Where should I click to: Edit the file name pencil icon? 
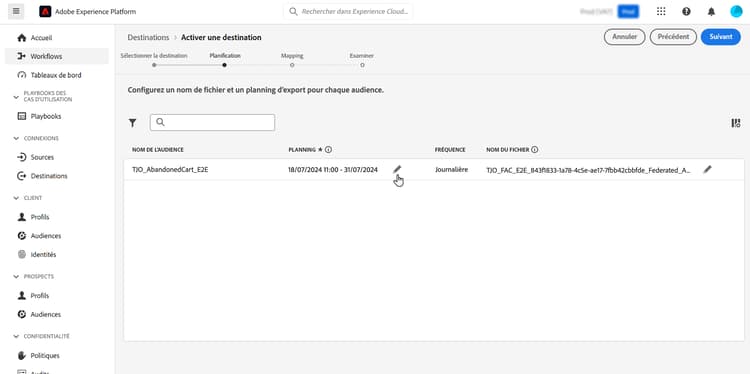707,169
